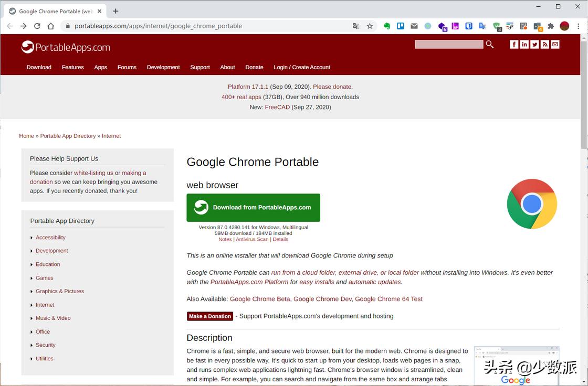Open the AdGuard green shield extension
Image resolution: width=588 pixels, height=386 pixels.
click(497, 26)
